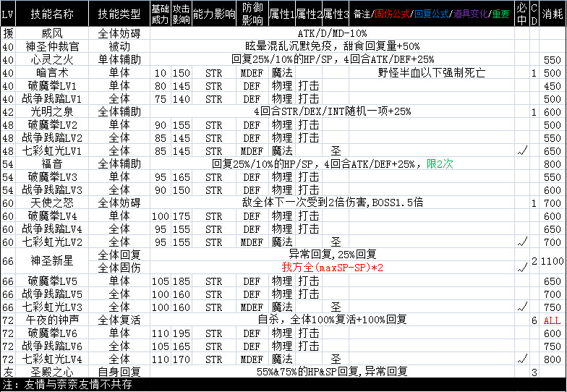The image size is (567, 392).
Task: Click the 注：友情与奈奈友情不共存 footnote
Action: click(67, 385)
